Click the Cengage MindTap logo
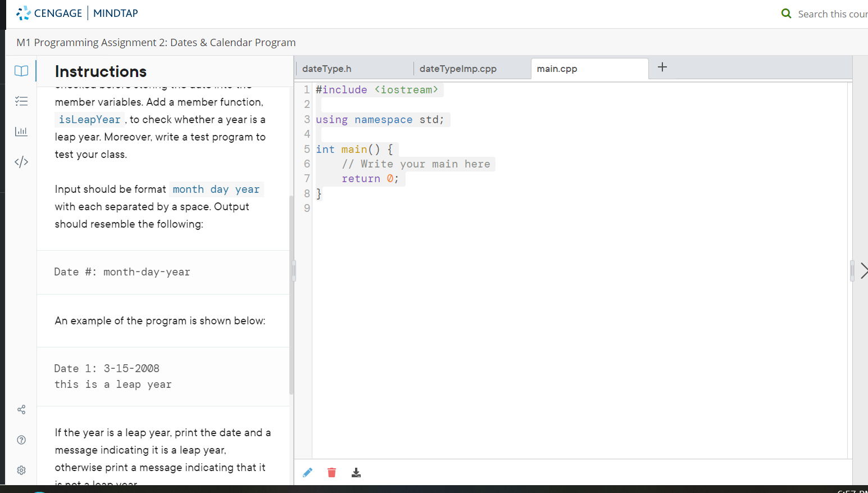Image resolution: width=868 pixels, height=493 pixels. coord(78,13)
